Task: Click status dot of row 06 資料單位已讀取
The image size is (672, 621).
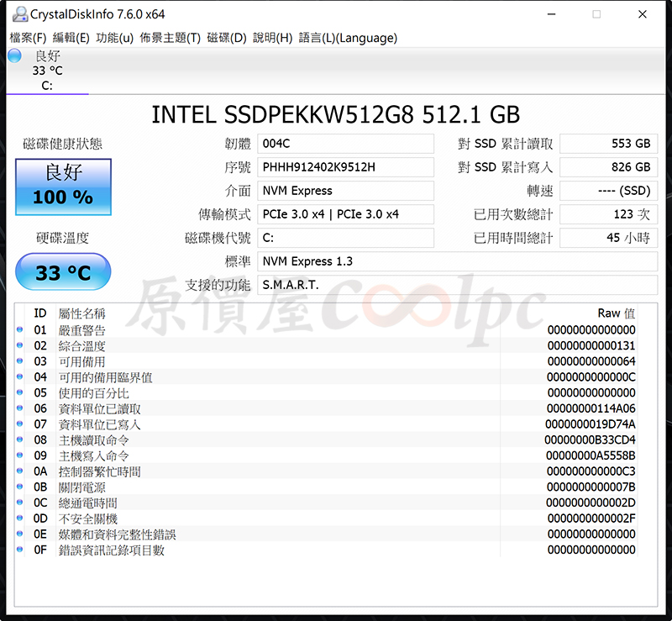Action: click(x=19, y=408)
